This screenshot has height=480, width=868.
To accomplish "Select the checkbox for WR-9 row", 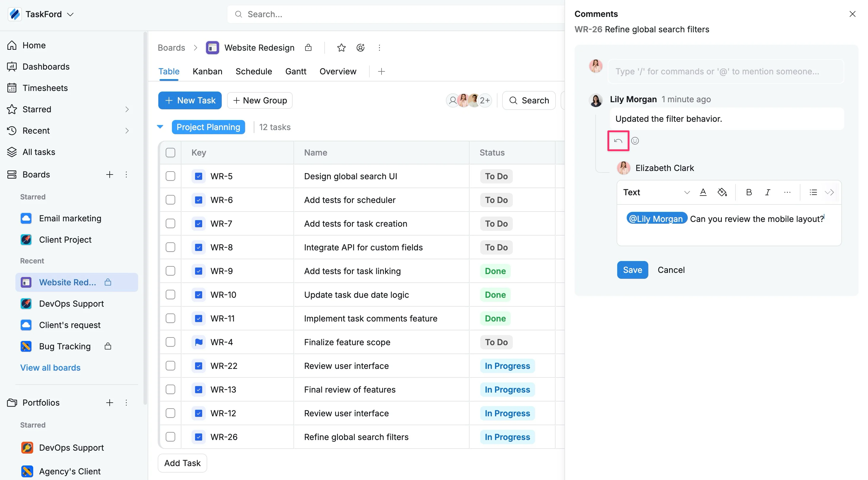I will point(170,271).
